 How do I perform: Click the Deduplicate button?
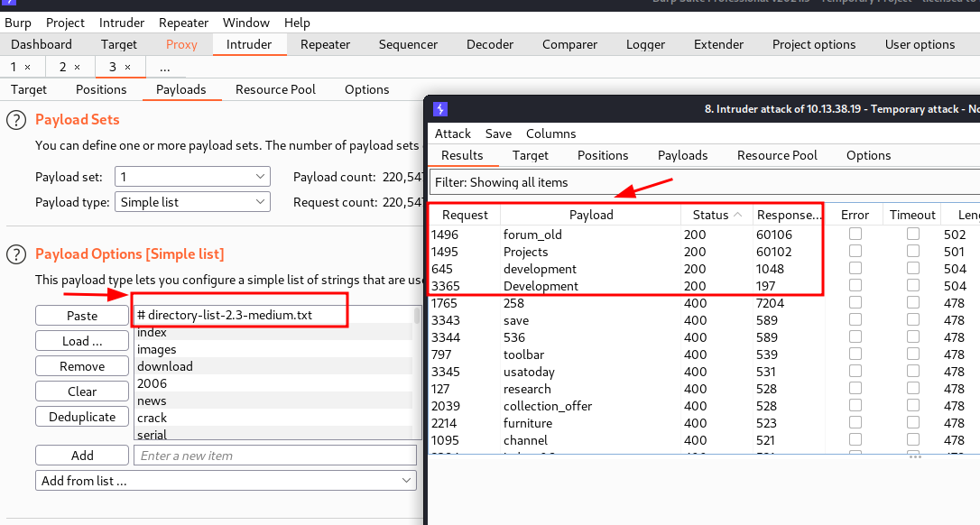click(82, 417)
